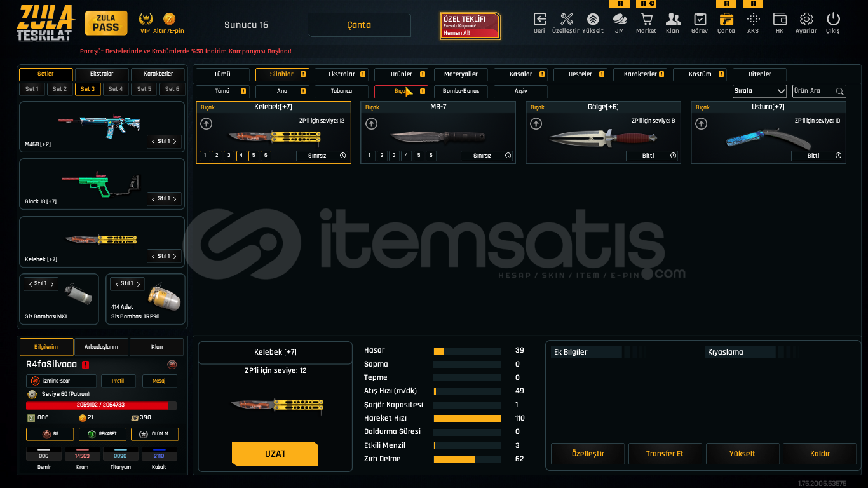This screenshot has height=488, width=868.
Task: Click the Çıkış power icon
Action: pos(833,19)
